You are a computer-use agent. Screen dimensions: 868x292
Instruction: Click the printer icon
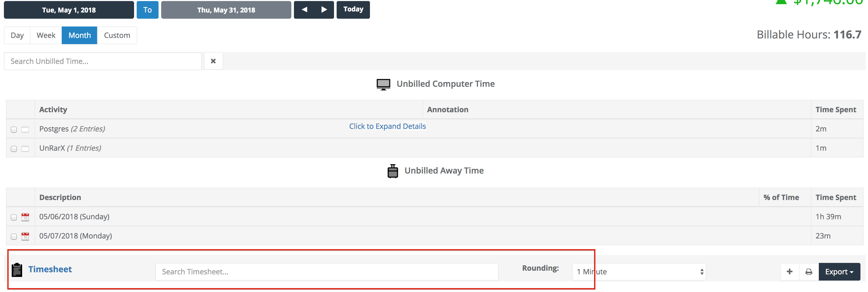click(809, 272)
